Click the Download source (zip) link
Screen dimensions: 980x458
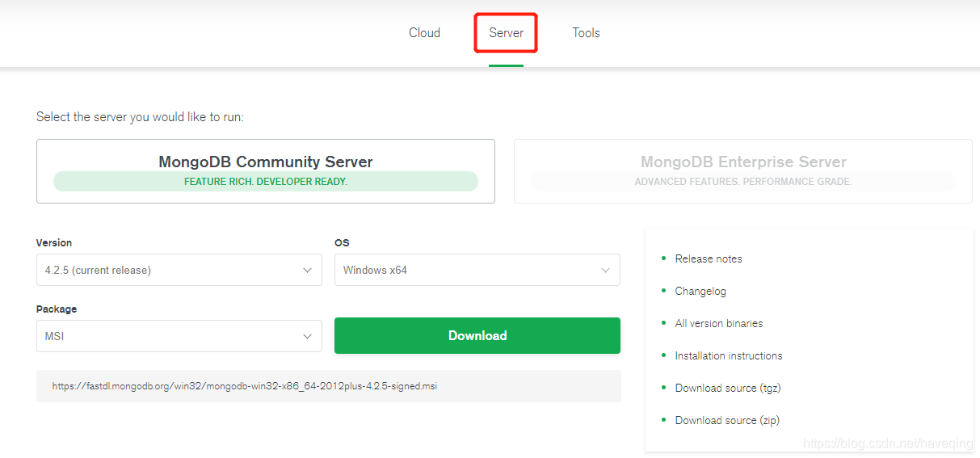pos(727,420)
